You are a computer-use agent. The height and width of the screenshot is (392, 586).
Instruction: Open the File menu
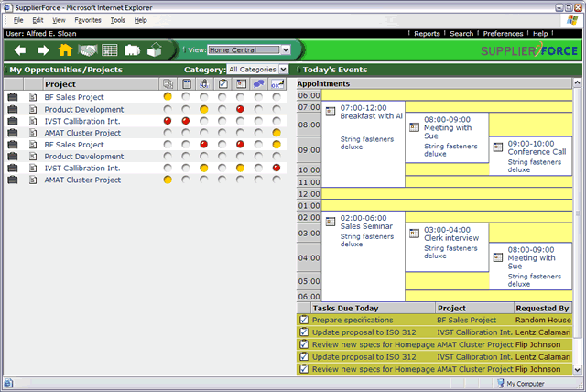(x=18, y=20)
